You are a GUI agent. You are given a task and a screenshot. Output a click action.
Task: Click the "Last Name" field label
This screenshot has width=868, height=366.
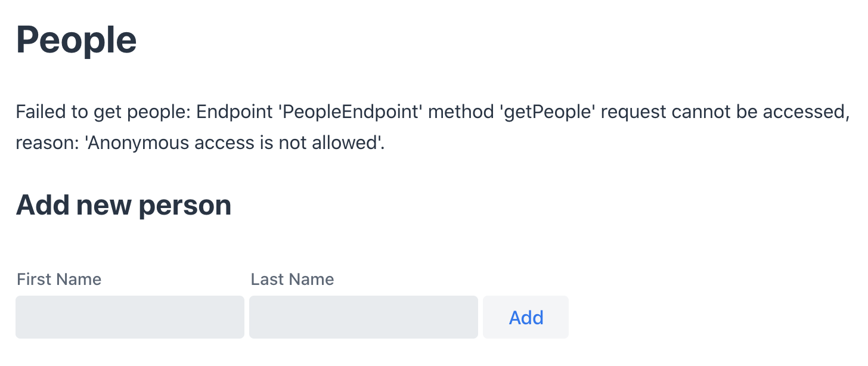coord(292,279)
